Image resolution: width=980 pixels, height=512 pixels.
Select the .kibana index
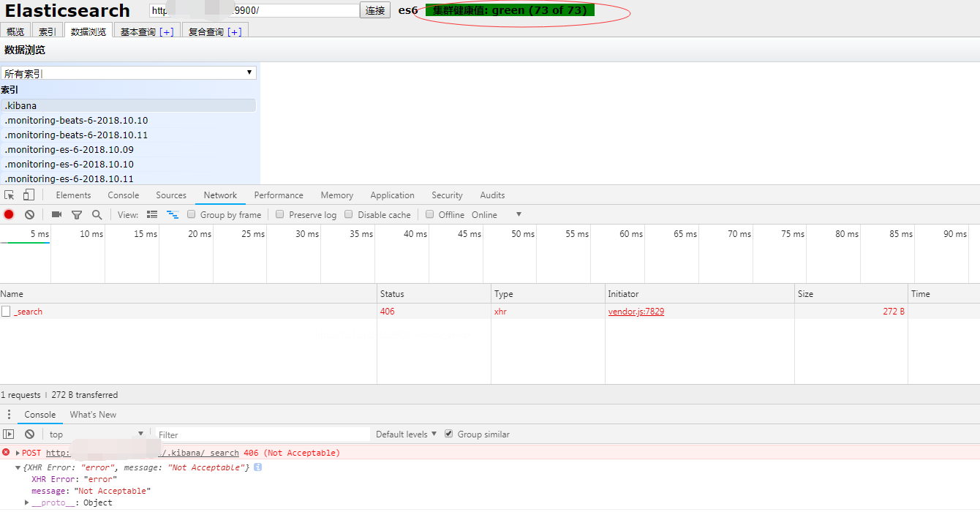pos(129,106)
